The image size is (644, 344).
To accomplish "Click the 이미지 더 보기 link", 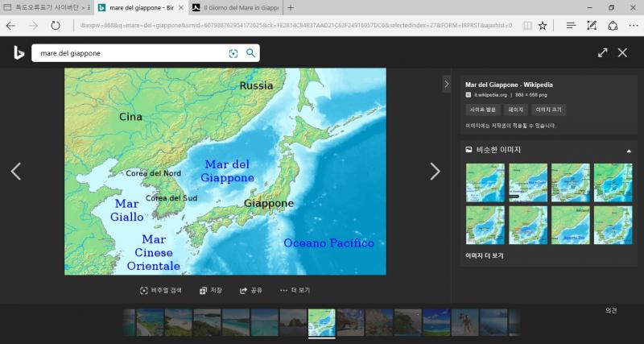I will (484, 255).
